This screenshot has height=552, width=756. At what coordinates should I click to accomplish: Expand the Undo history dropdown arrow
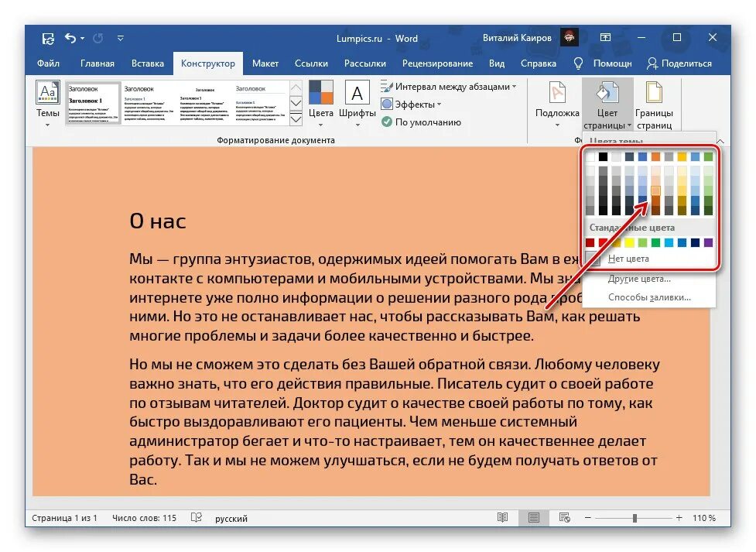[83, 38]
